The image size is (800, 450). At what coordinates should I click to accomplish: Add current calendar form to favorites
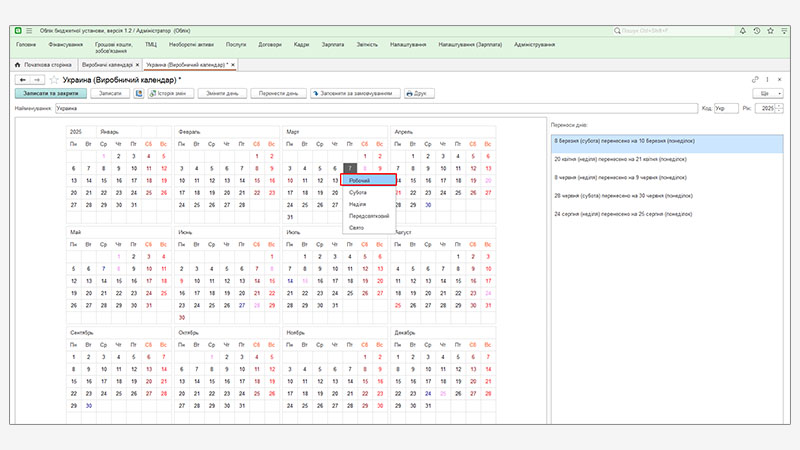click(54, 78)
